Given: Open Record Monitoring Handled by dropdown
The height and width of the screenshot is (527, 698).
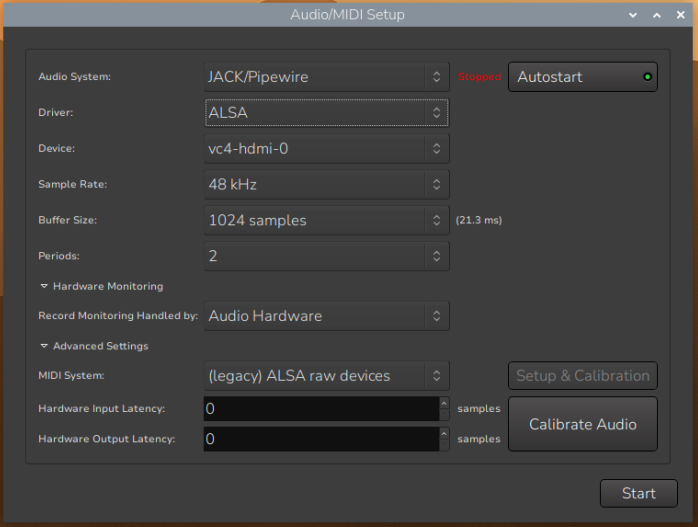Looking at the screenshot, I should (x=325, y=316).
